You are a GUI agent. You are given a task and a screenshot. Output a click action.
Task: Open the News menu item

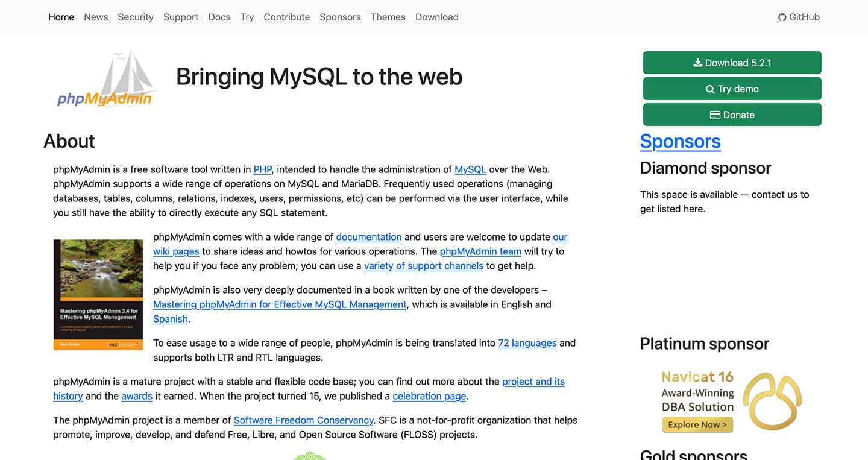click(96, 17)
